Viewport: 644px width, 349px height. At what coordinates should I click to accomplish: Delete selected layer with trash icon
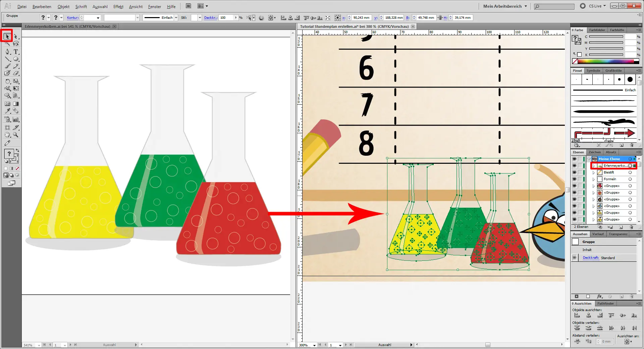(x=631, y=227)
